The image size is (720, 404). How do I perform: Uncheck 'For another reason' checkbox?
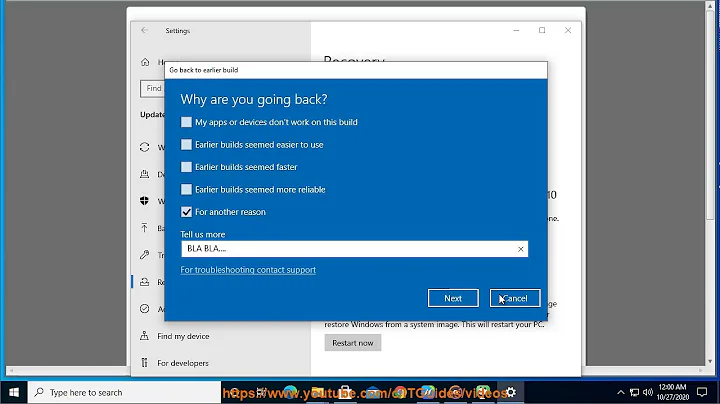click(x=186, y=212)
